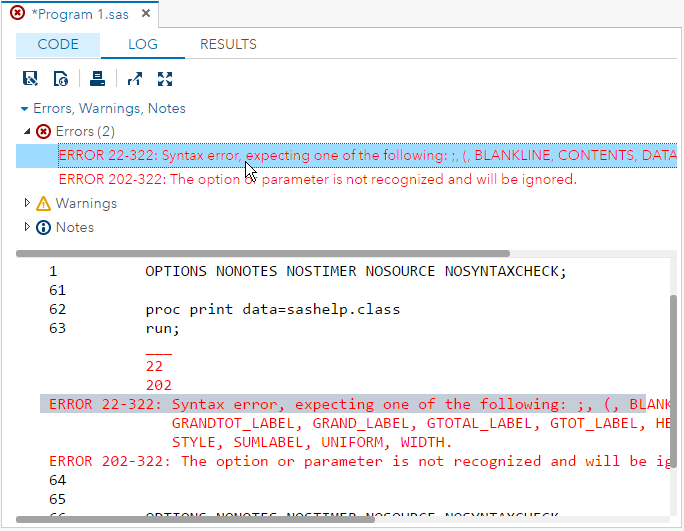Viewport: 684px width, 531px height.
Task: Close the Program 1.sas tab
Action: 145,14
